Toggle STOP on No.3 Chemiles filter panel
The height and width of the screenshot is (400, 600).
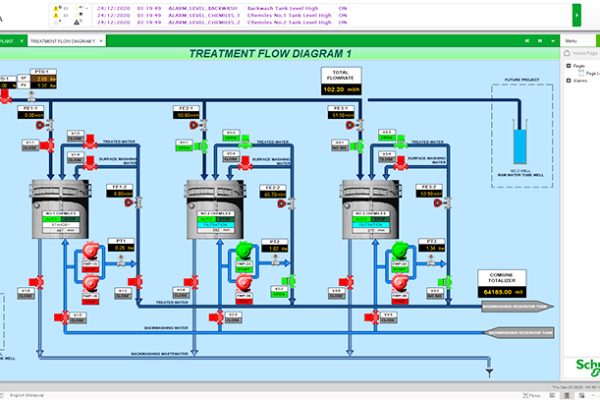point(380,219)
